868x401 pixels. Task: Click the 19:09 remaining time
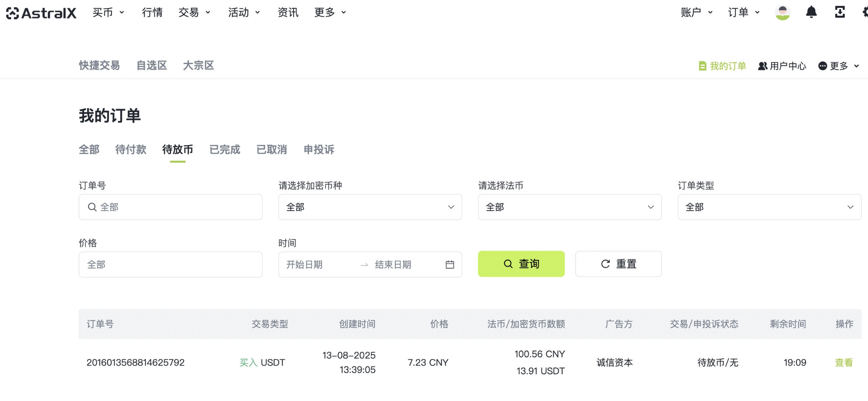point(795,362)
